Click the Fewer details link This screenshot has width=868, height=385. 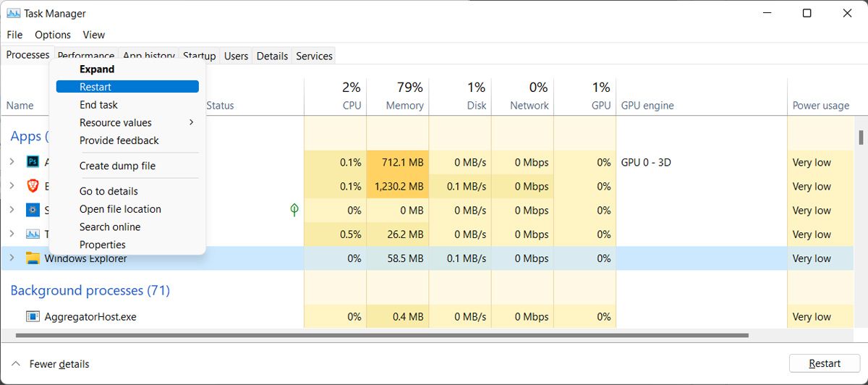(59, 364)
